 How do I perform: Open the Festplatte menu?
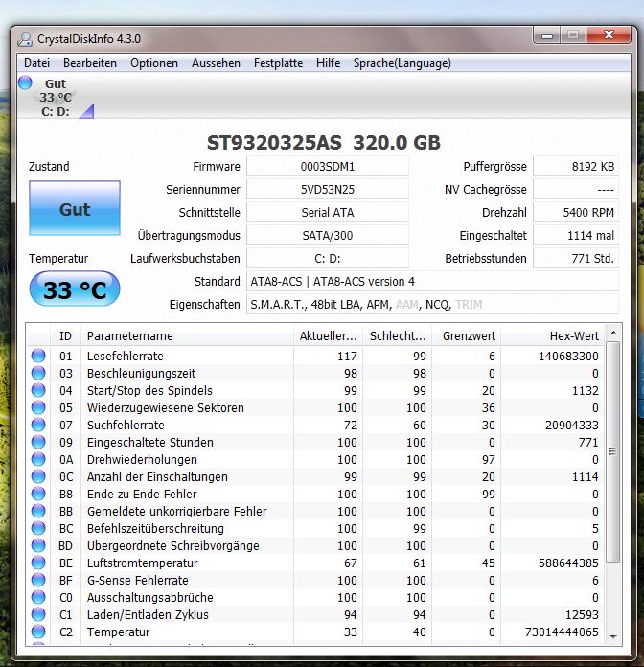[x=278, y=63]
